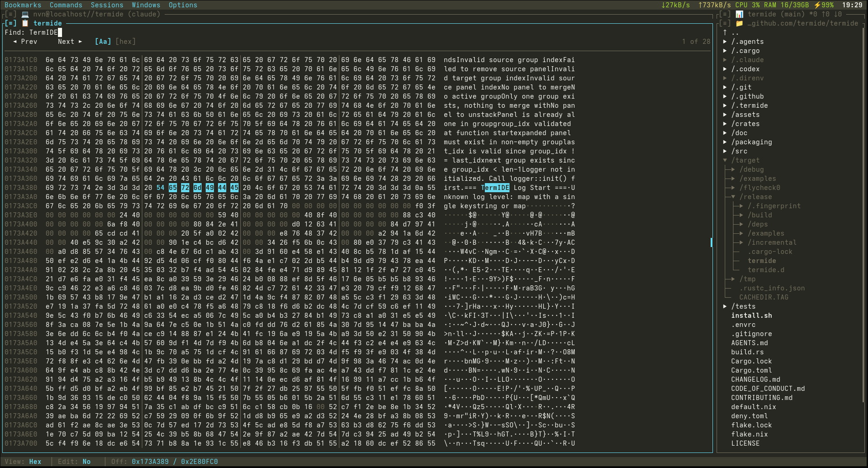
Task: Select the CACHEDIR.TAG file
Action: click(x=764, y=297)
